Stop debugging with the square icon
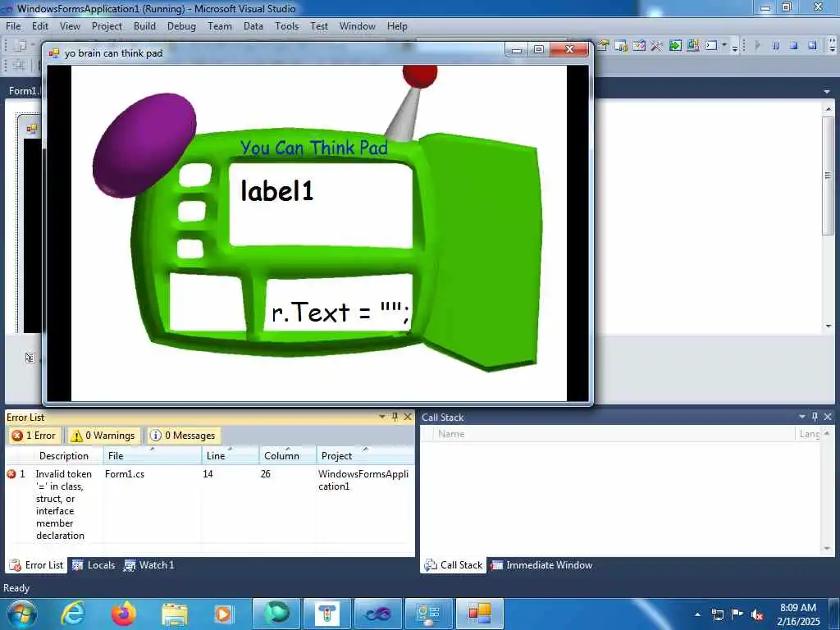Screen dimensions: 840x630 [x=794, y=46]
